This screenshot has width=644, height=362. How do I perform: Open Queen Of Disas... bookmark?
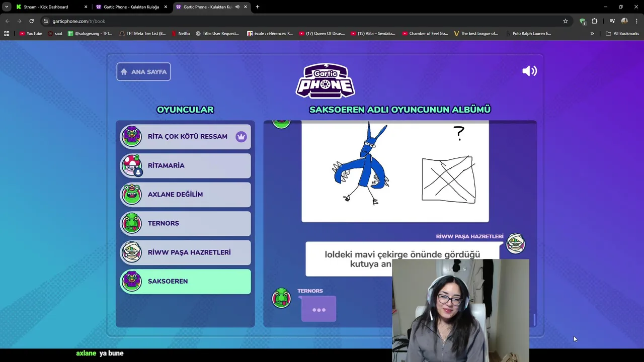[x=322, y=34]
